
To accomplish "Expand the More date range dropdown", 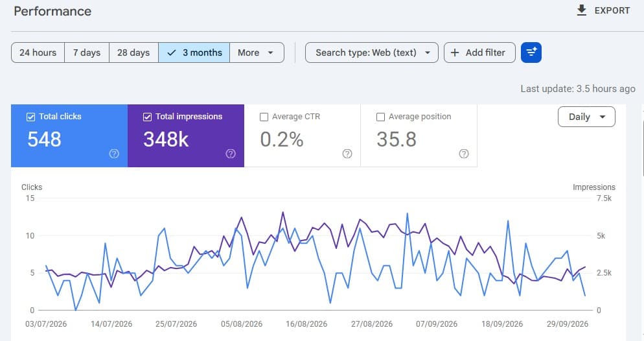I will [x=257, y=53].
